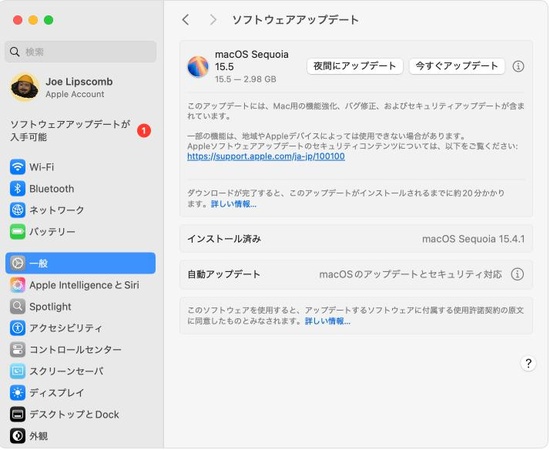Click the macOS Sequoia 15.5 title
The height and width of the screenshot is (450, 550).
coord(252,60)
